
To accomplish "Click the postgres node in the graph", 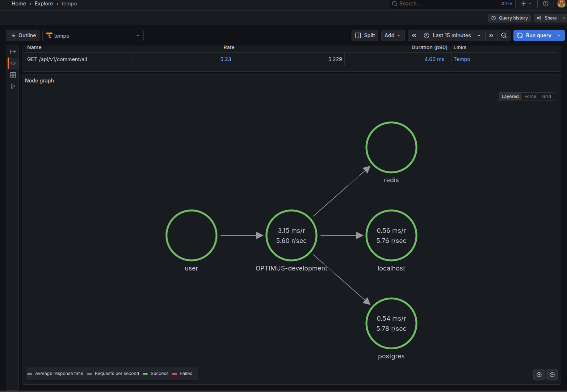I will 391,323.
